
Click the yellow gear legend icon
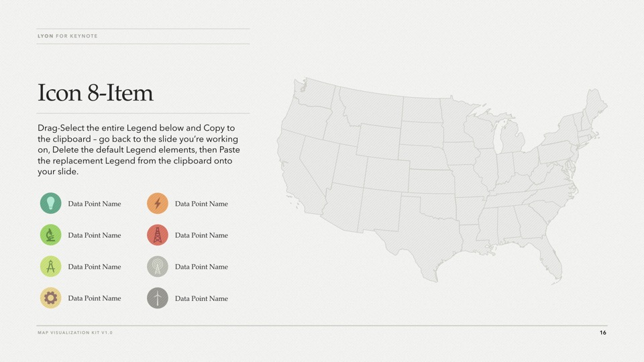[50, 298]
